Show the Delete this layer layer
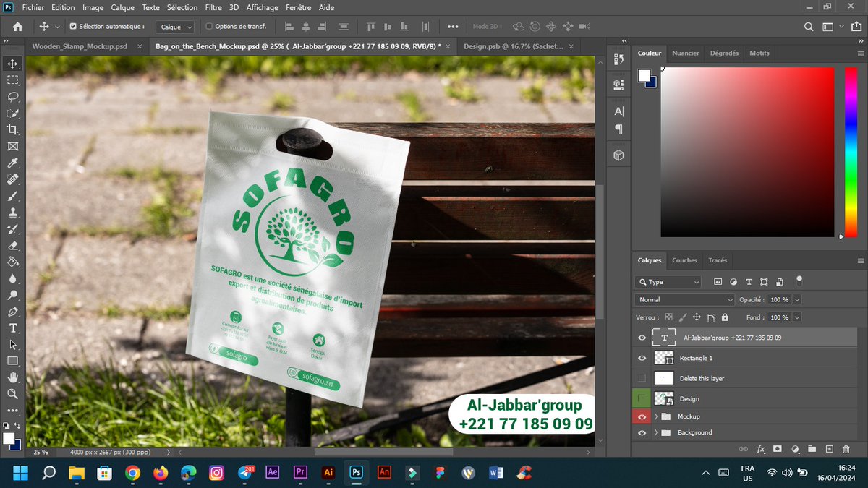Screen dimensions: 868x488 click(642, 378)
